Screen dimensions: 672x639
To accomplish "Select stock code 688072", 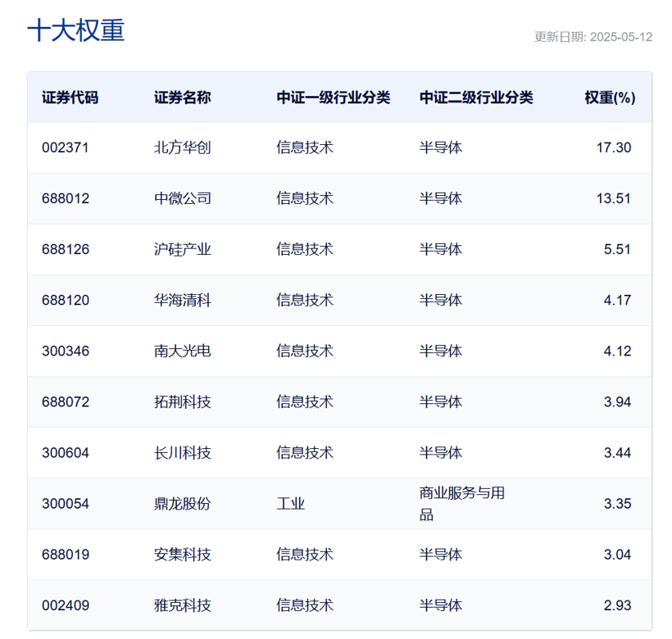I will coord(65,402).
